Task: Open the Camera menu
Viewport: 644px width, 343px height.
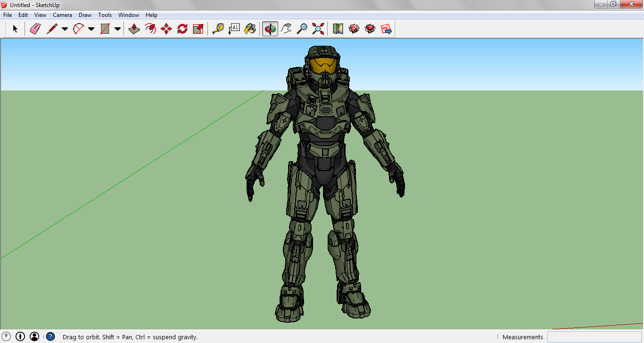Action: click(x=62, y=15)
